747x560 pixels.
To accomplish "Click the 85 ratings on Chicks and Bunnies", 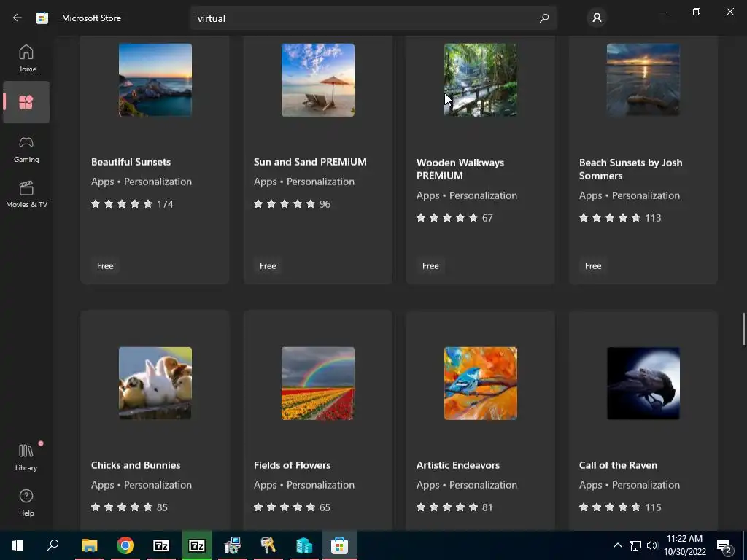I will pos(129,507).
